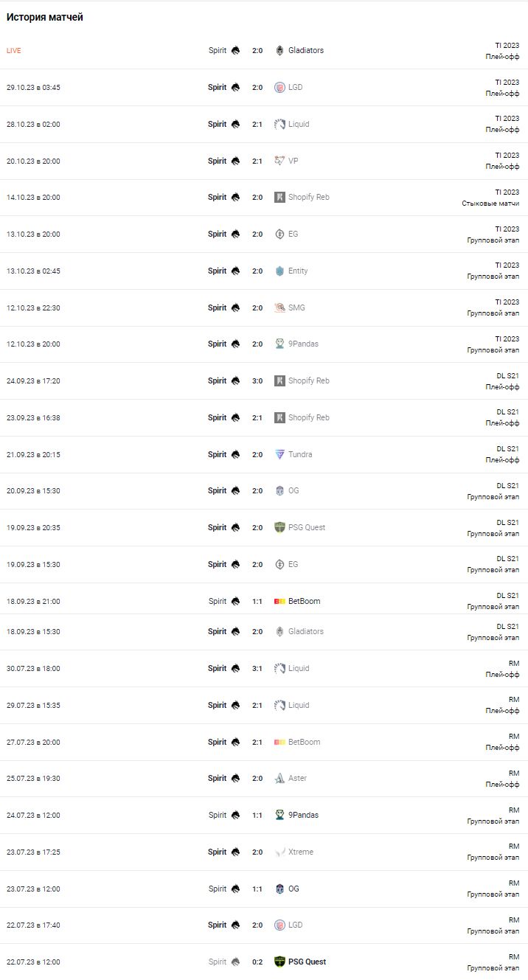
Task: Open the LIVE match Spirit vs Gladiators
Action: (264, 51)
